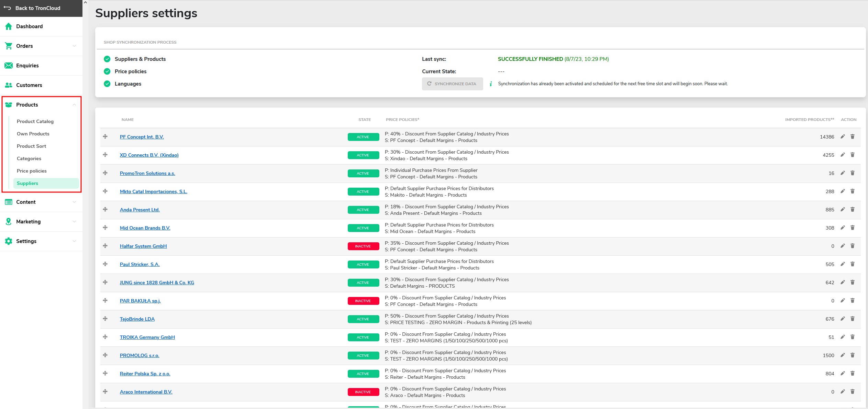This screenshot has width=868, height=409.
Task: Collapse the Products menu chevron
Action: tap(74, 105)
